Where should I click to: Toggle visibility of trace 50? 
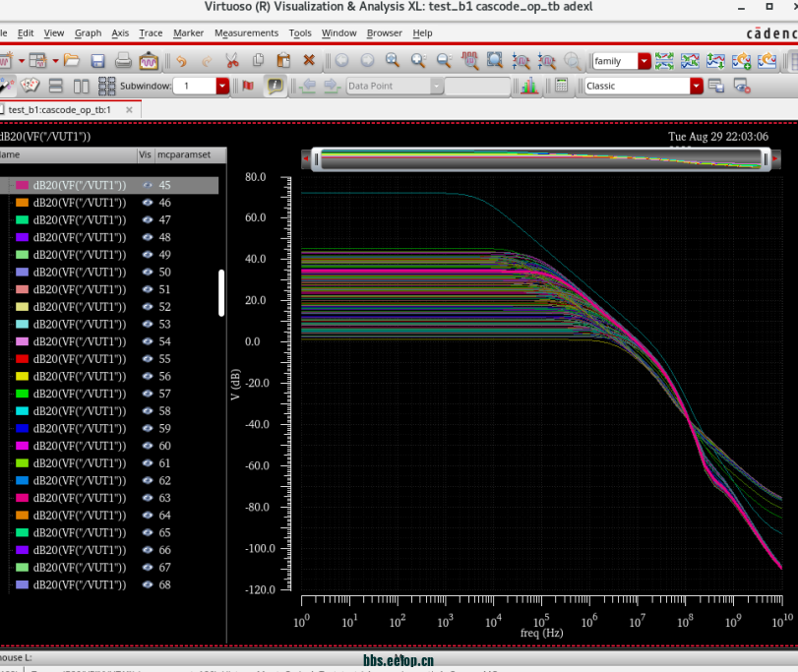pos(148,272)
